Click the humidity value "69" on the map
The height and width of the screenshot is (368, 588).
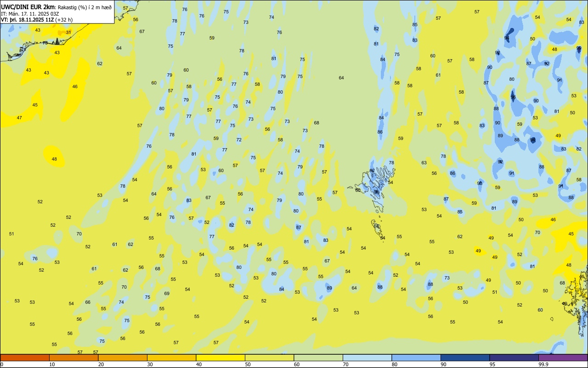pos(167,294)
